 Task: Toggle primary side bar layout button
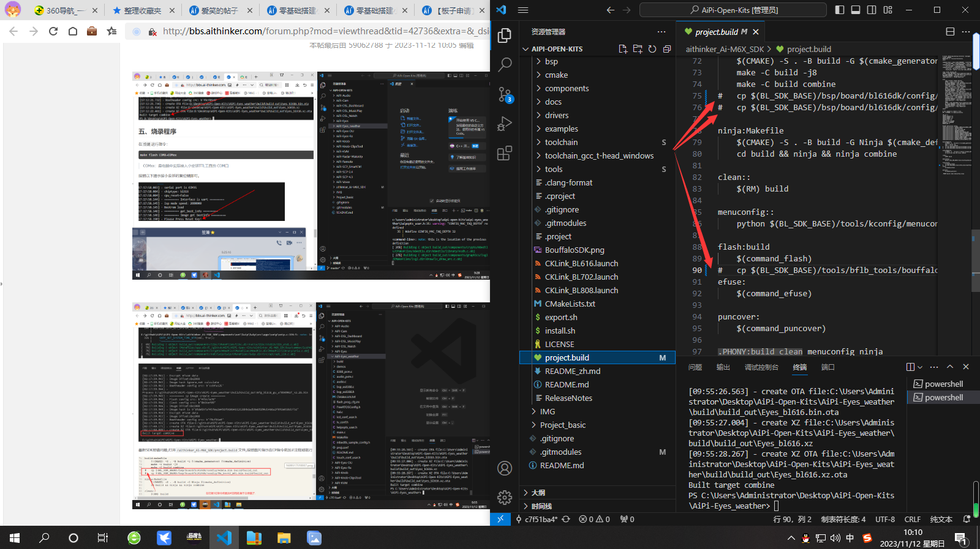[x=840, y=10]
